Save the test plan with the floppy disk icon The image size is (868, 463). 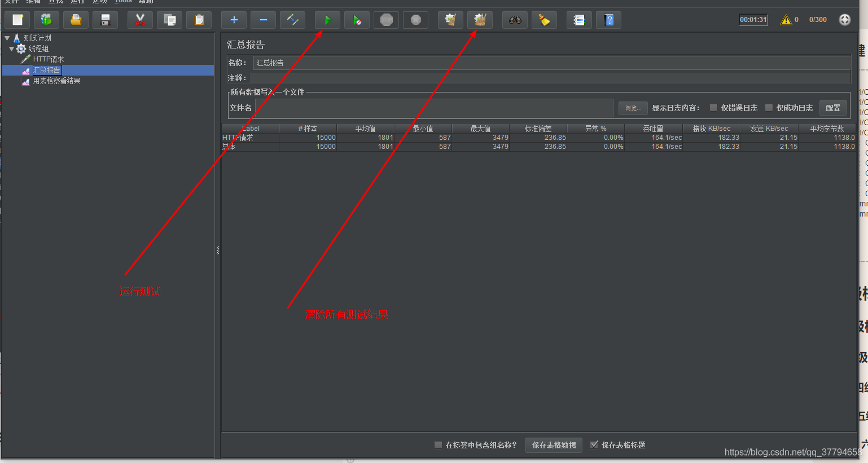point(106,20)
